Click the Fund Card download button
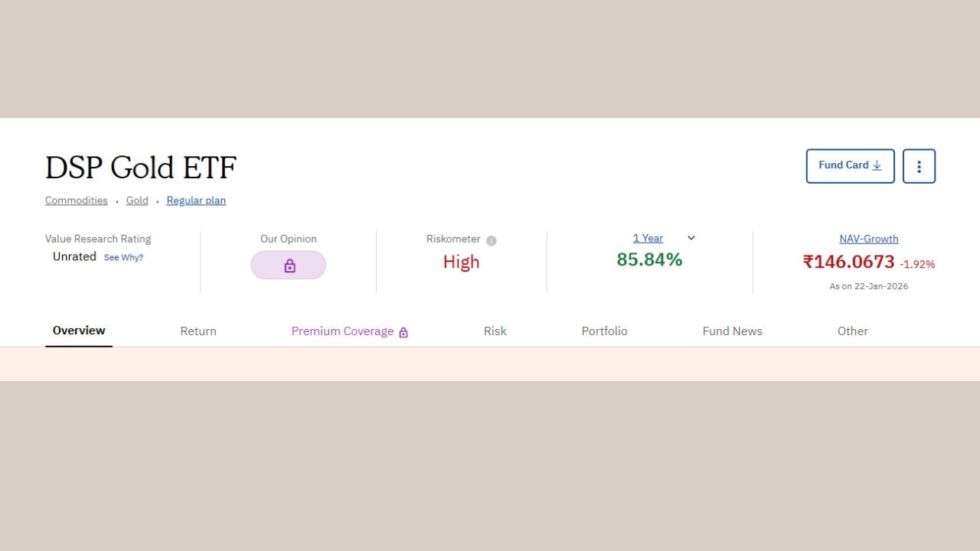980x551 pixels. [x=850, y=165]
